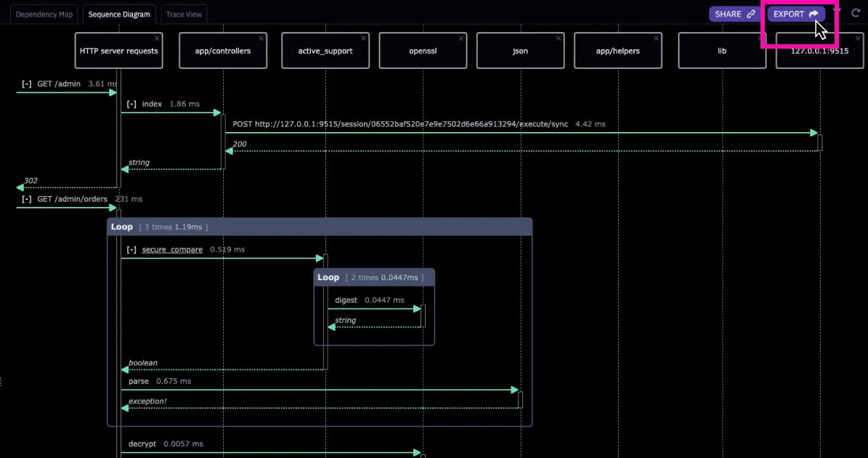
Task: Click the '0.519 ms' secure_compare duration
Action: point(227,250)
